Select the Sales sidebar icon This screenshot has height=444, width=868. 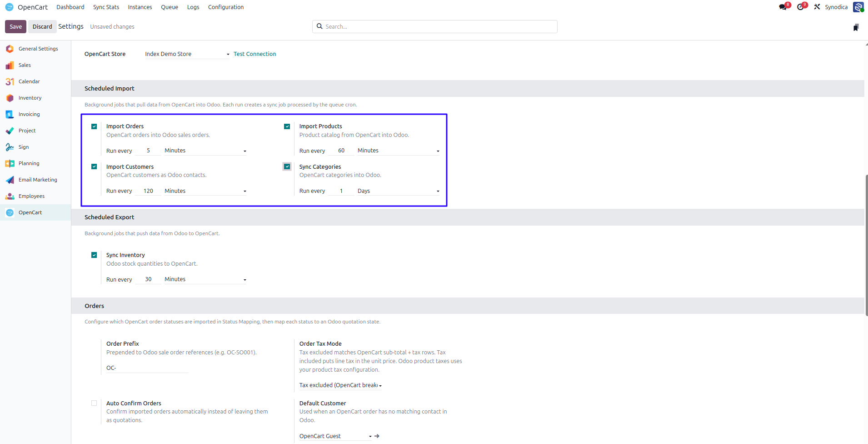coord(10,65)
